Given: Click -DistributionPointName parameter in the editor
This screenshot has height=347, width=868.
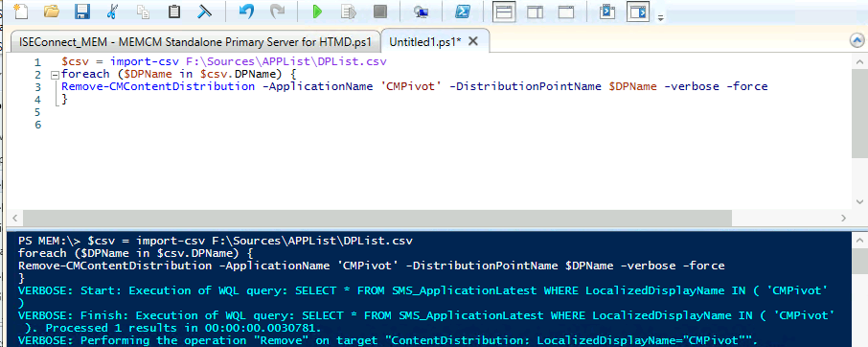Looking at the screenshot, I should tap(525, 86).
